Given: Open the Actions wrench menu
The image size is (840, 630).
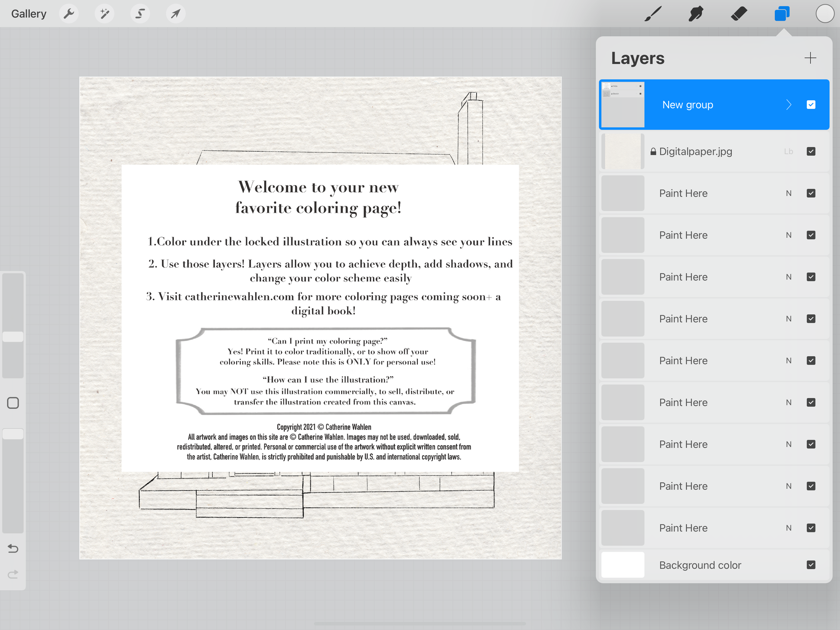Looking at the screenshot, I should point(69,14).
